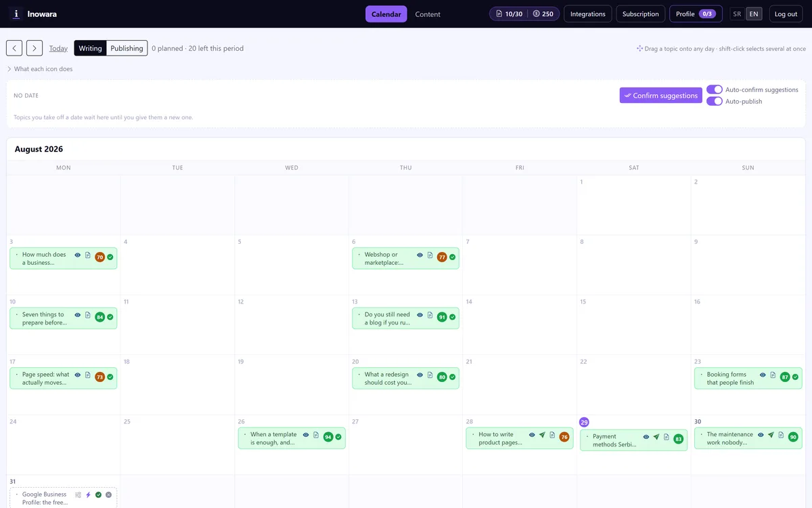Click '0 planned · 20 left this period' text
This screenshot has width=812, height=508.
[x=198, y=49]
